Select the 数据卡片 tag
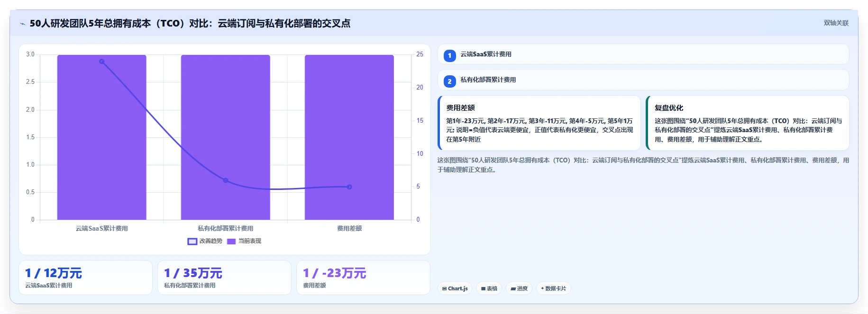 (x=553, y=288)
